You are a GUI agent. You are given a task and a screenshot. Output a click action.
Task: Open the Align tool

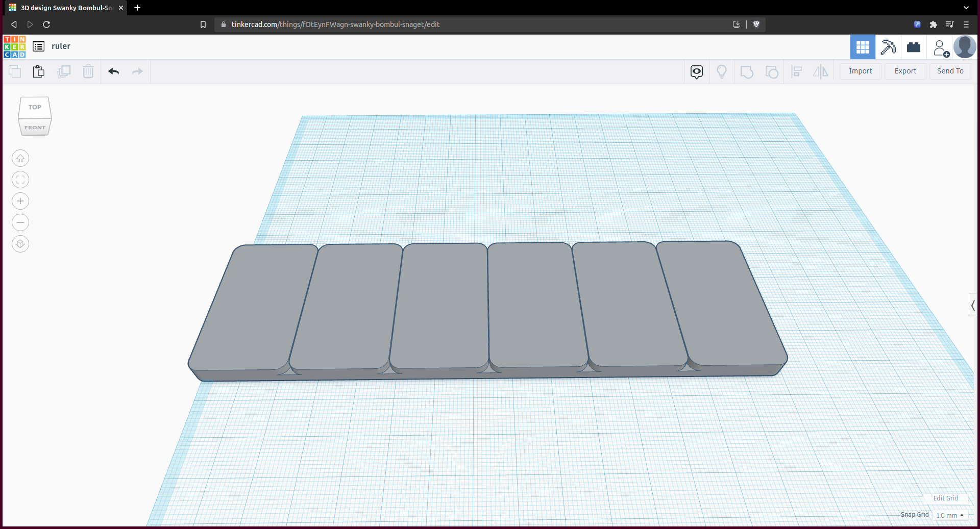pyautogui.click(x=797, y=71)
